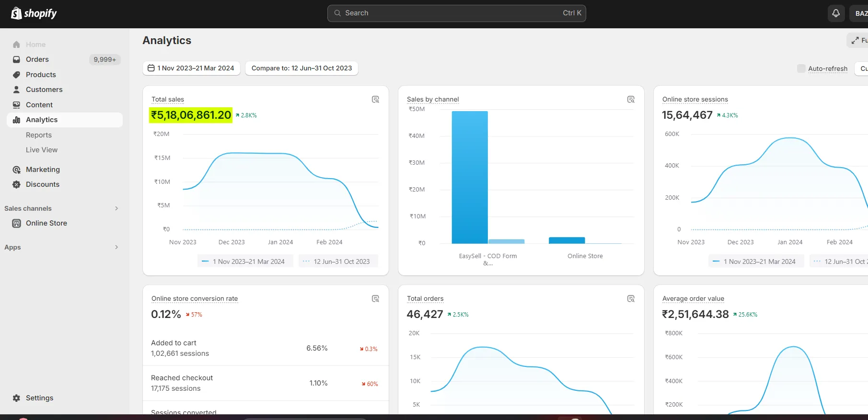Click the Shopify logo in the top bar
The height and width of the screenshot is (420, 868).
coord(34,13)
